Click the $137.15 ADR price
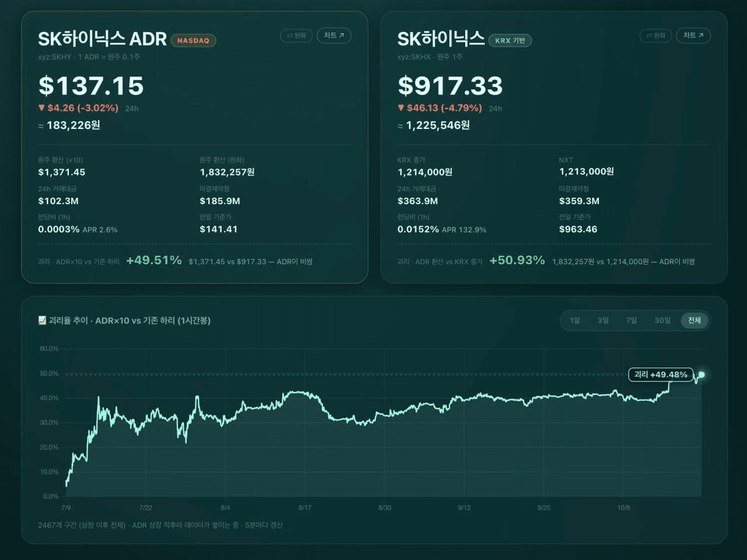Screen dimensions: 747x560 click(x=91, y=86)
